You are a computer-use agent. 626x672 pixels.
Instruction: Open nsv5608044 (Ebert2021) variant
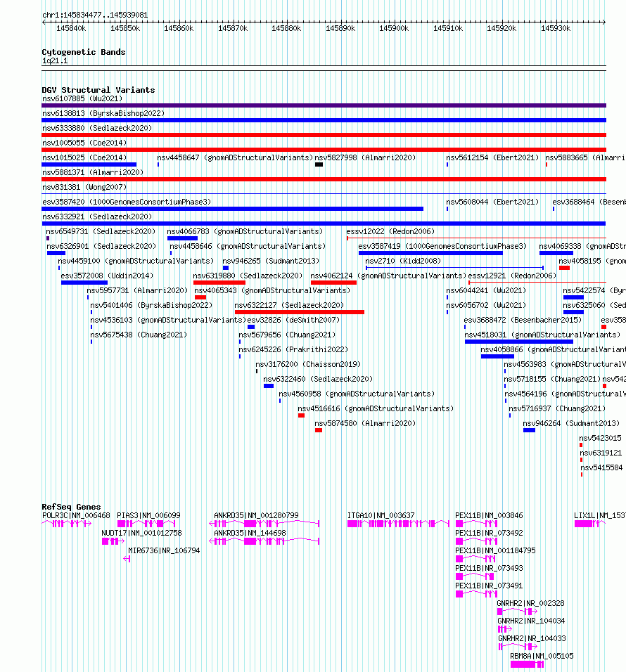pos(492,202)
